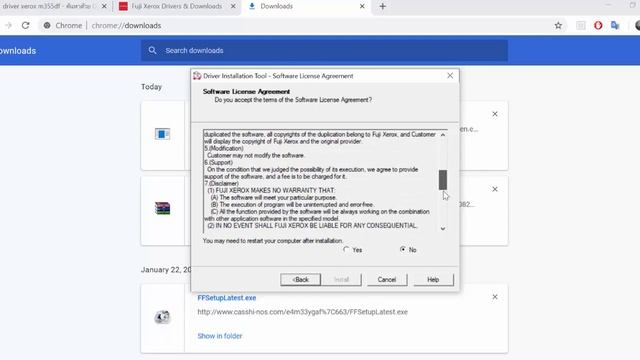The height and width of the screenshot is (360, 640).
Task: Close the Downloads tab
Action: click(x=362, y=6)
